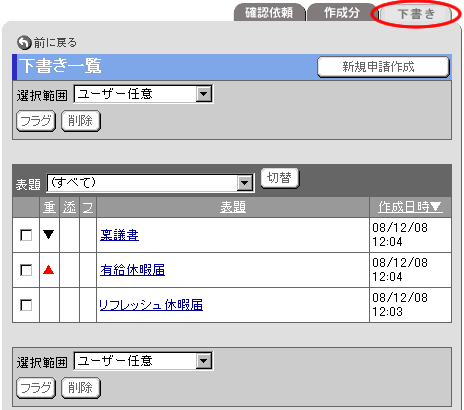The width and height of the screenshot is (464, 410).
Task: Sort by フ flag column header
Action: coord(88,207)
